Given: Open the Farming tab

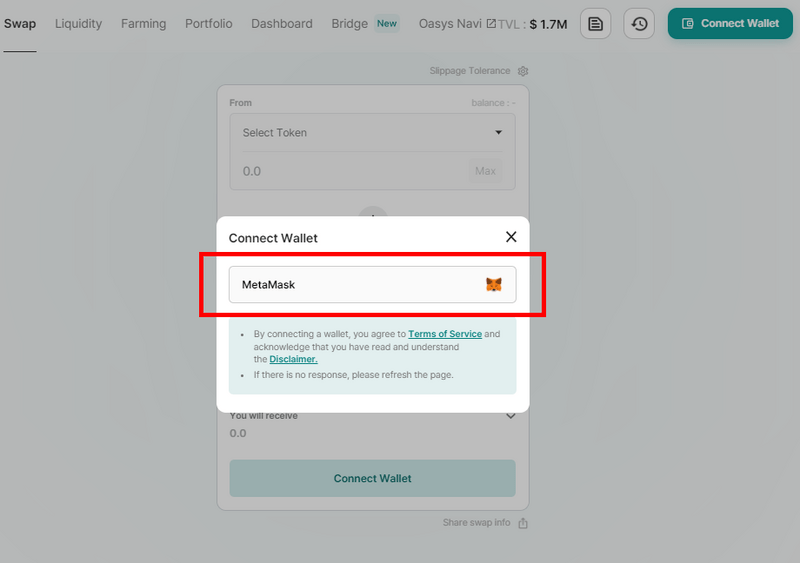Looking at the screenshot, I should pos(143,24).
